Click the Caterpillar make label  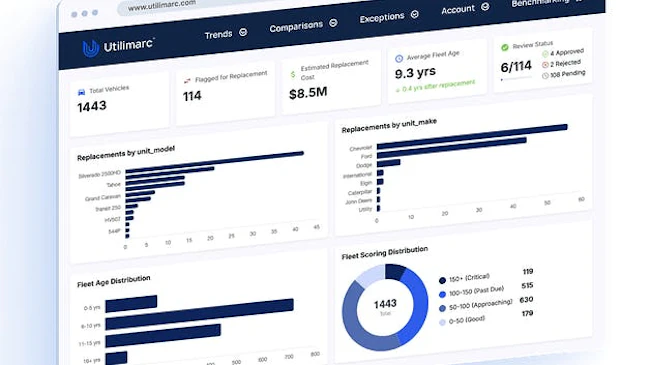360,192
